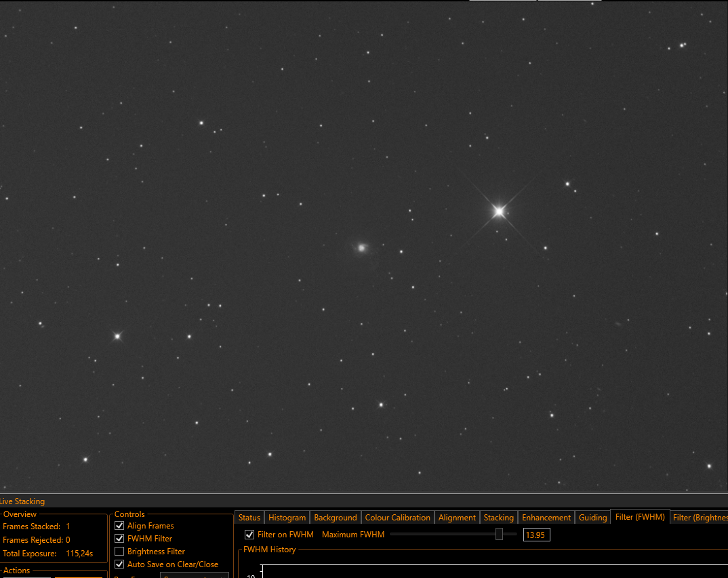Click the FWHM History group label
This screenshot has width=728, height=578.
[269, 550]
